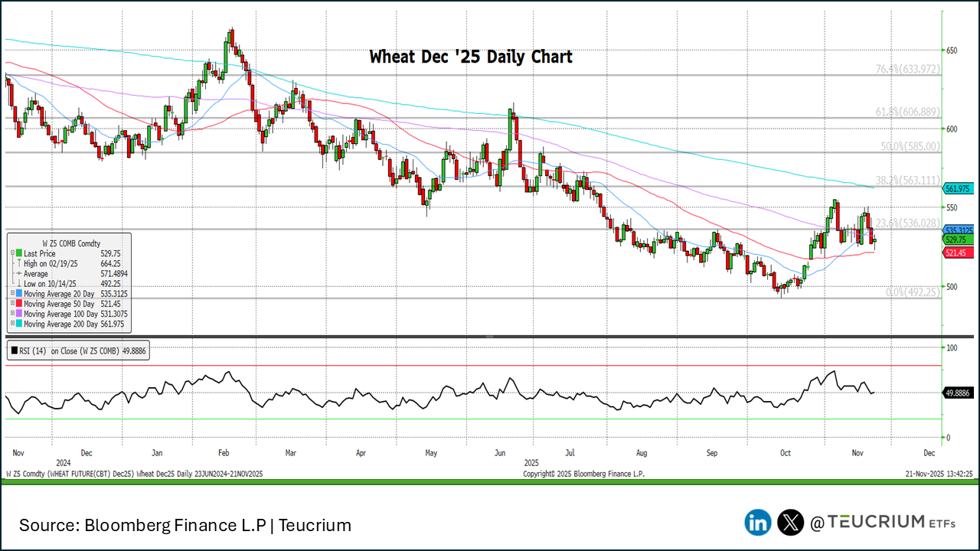Image resolution: width=980 pixels, height=551 pixels.
Task: Collapse the Last Price legend tree
Action: [x=11, y=253]
